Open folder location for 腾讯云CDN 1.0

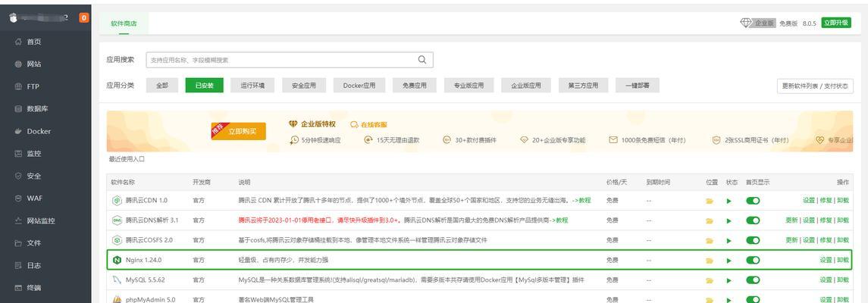click(710, 201)
